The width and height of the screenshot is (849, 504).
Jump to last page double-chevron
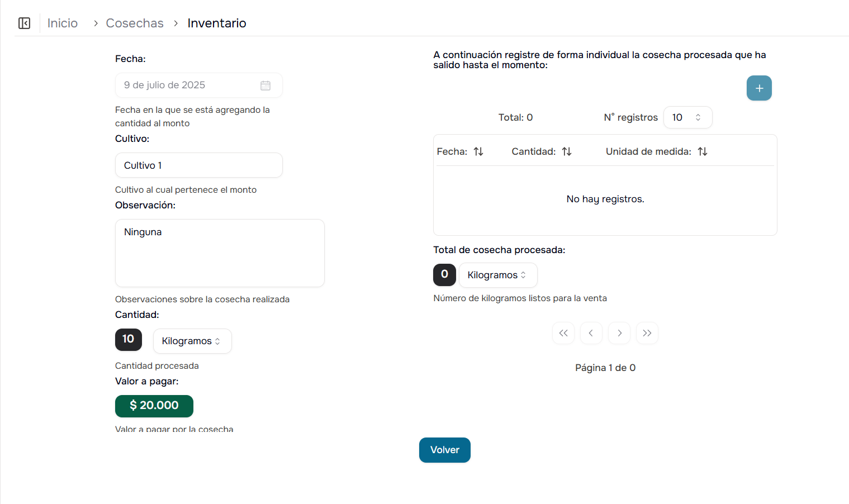click(647, 333)
